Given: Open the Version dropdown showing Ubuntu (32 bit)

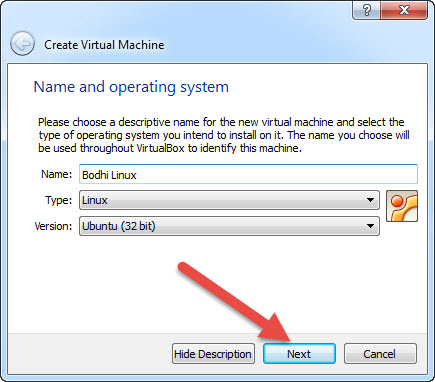Looking at the screenshot, I should (x=229, y=226).
